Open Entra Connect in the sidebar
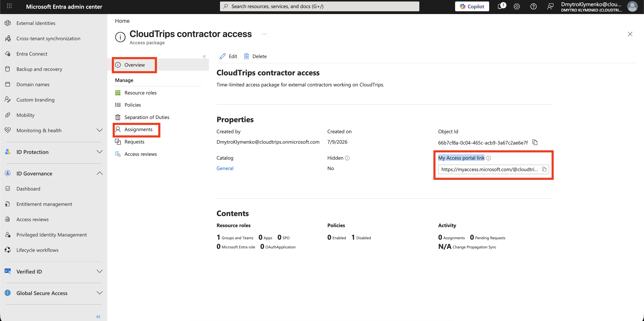The height and width of the screenshot is (321, 644). 32,54
